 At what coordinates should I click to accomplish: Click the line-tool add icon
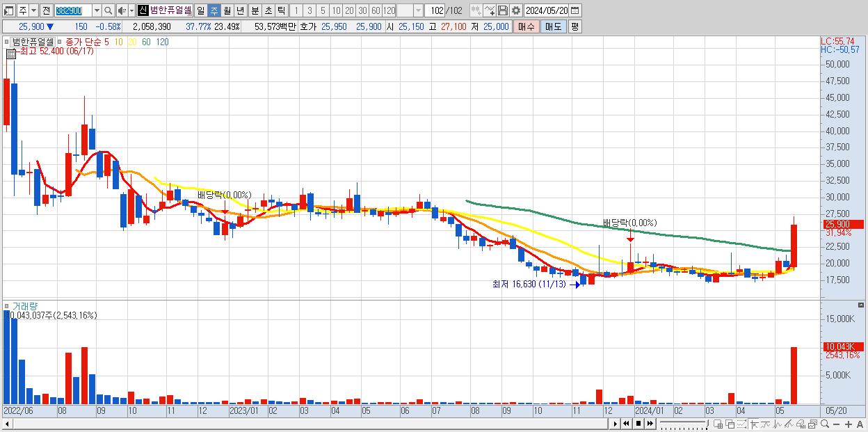pyautogui.click(x=490, y=10)
